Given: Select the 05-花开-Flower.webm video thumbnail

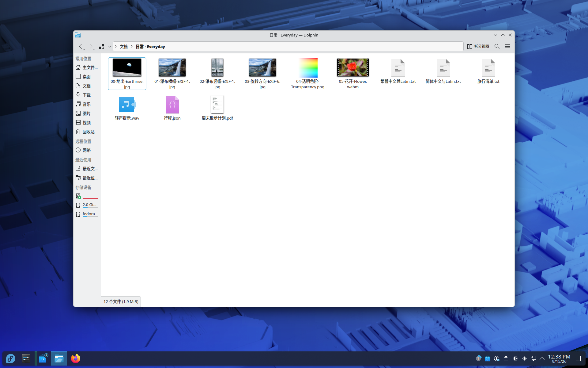Looking at the screenshot, I should 353,67.
